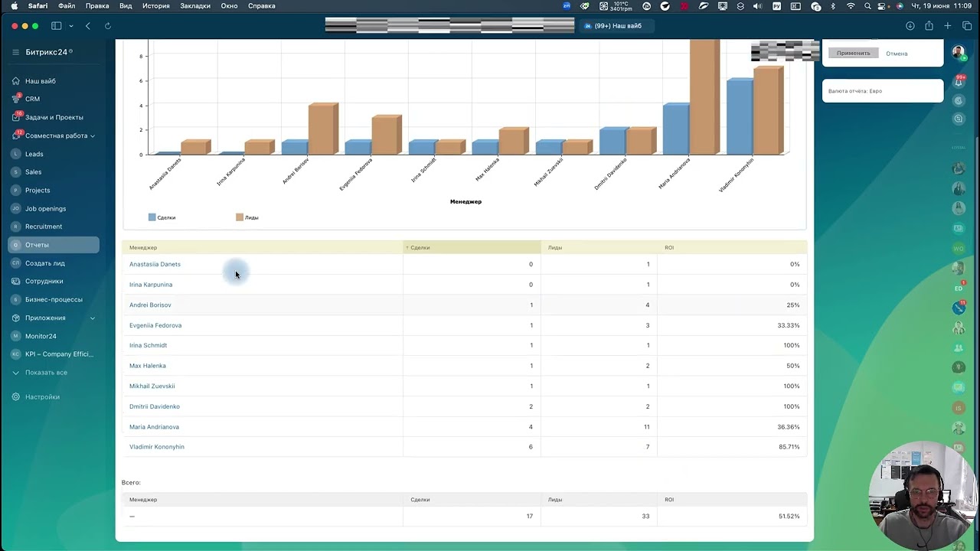Open the Закладки menu

tap(195, 6)
